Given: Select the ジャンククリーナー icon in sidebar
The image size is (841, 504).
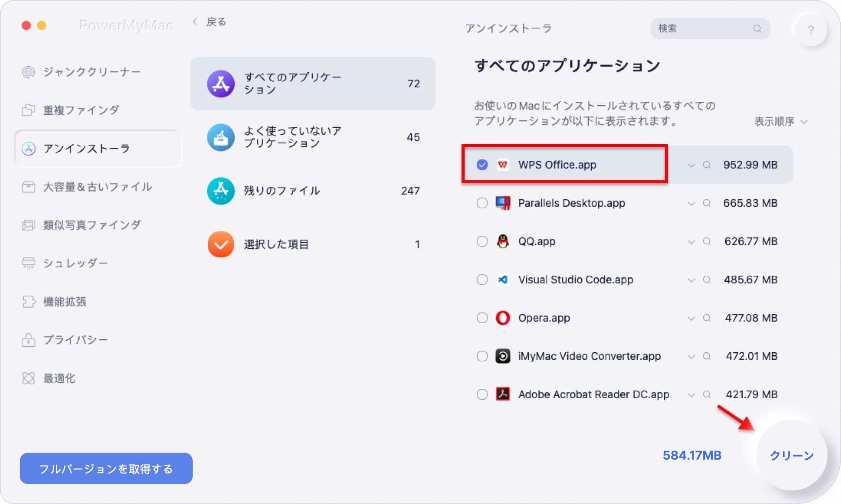Looking at the screenshot, I should coord(27,71).
